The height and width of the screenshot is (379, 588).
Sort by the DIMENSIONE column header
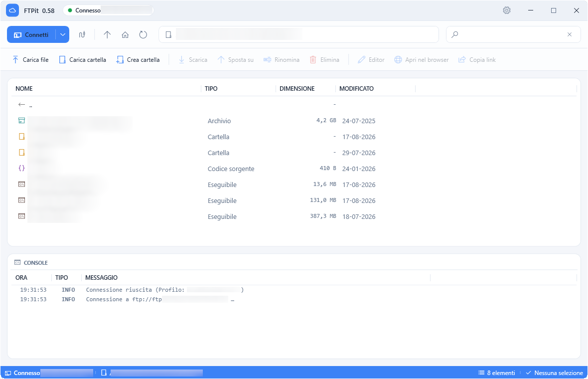coord(297,89)
